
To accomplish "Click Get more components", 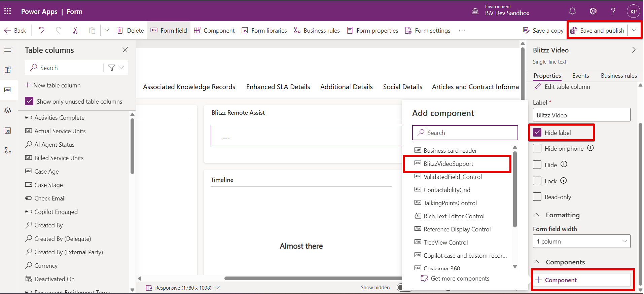I will pos(455,279).
